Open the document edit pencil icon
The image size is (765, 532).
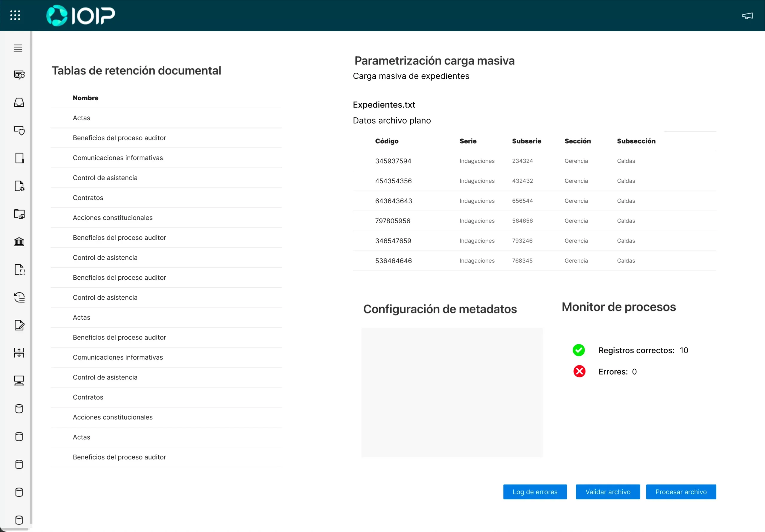[x=19, y=325]
